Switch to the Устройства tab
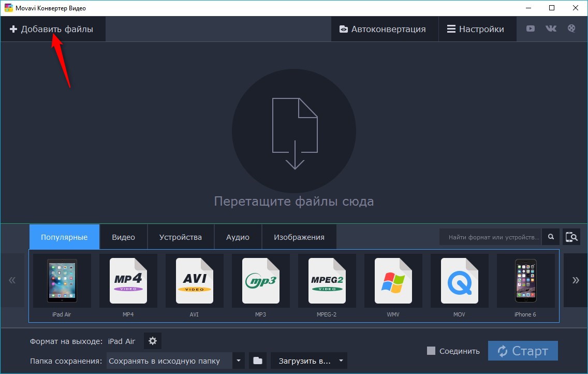 pos(180,237)
